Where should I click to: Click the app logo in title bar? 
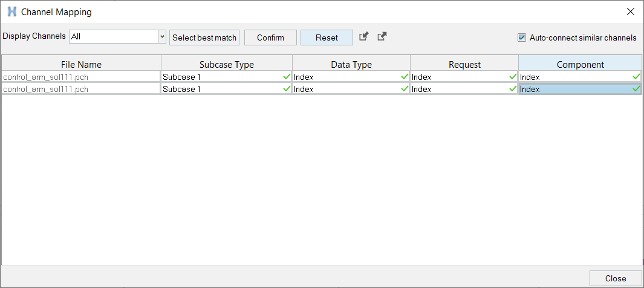pos(12,12)
